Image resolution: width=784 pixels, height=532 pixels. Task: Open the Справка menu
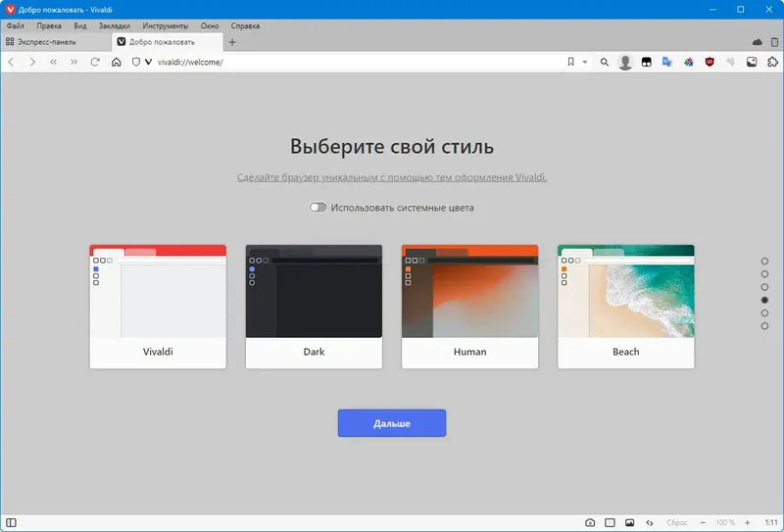tap(246, 25)
